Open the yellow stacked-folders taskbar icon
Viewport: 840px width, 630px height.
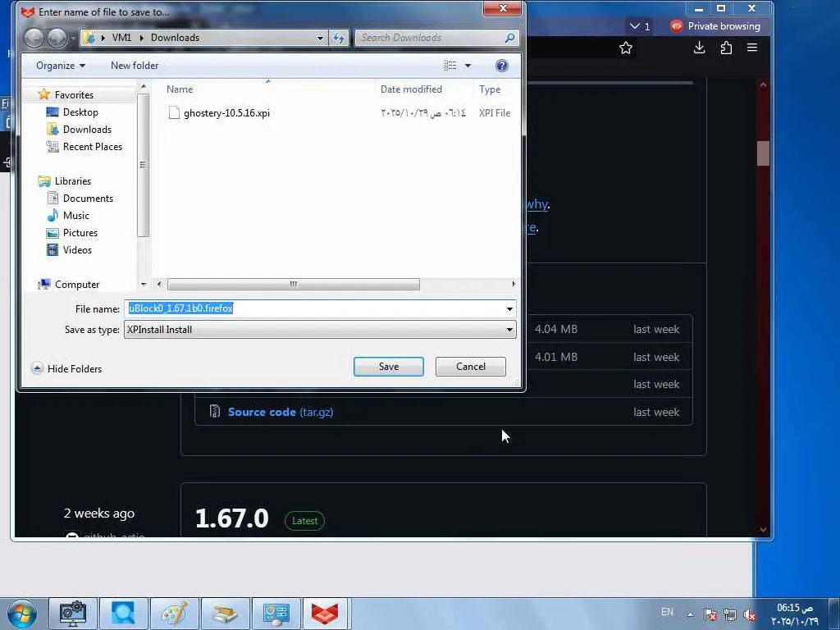tap(225, 614)
